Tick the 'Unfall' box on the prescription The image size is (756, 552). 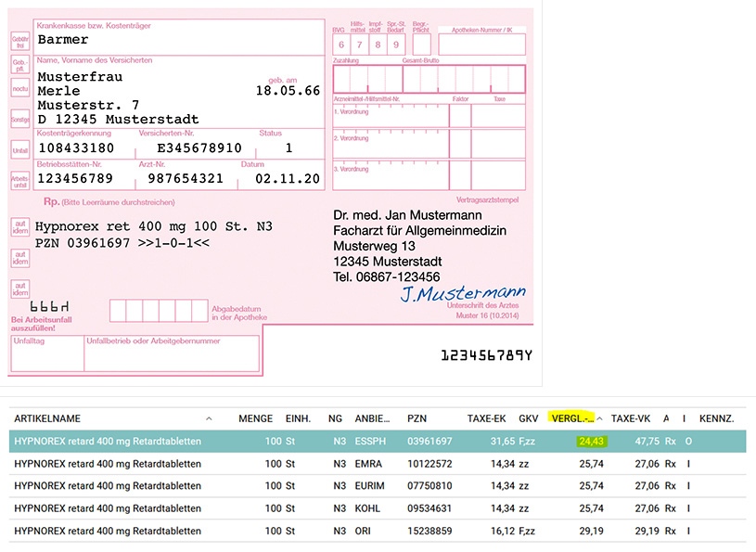pyautogui.click(x=20, y=150)
